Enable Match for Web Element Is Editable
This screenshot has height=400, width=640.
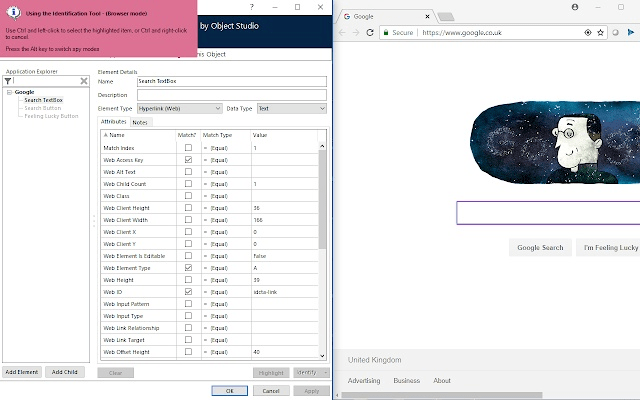[188, 256]
